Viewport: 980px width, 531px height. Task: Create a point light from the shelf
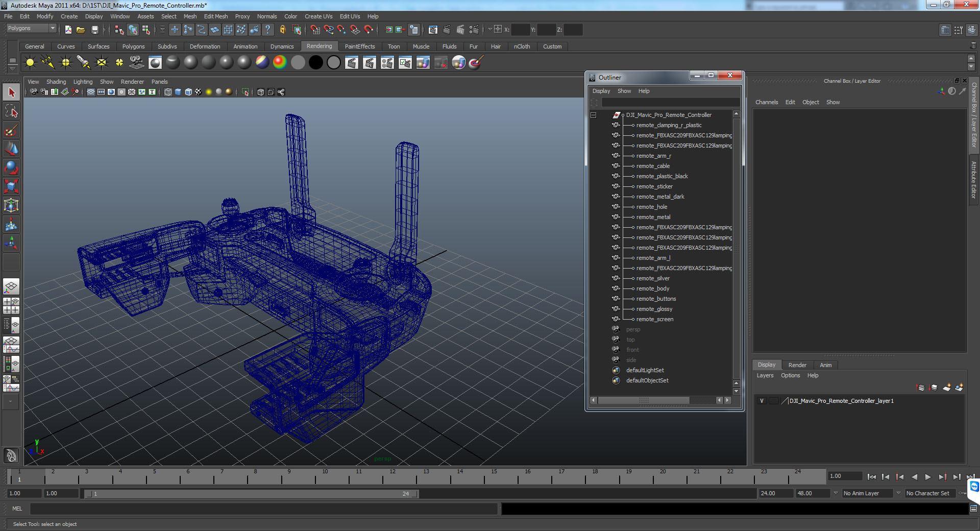[x=66, y=63]
